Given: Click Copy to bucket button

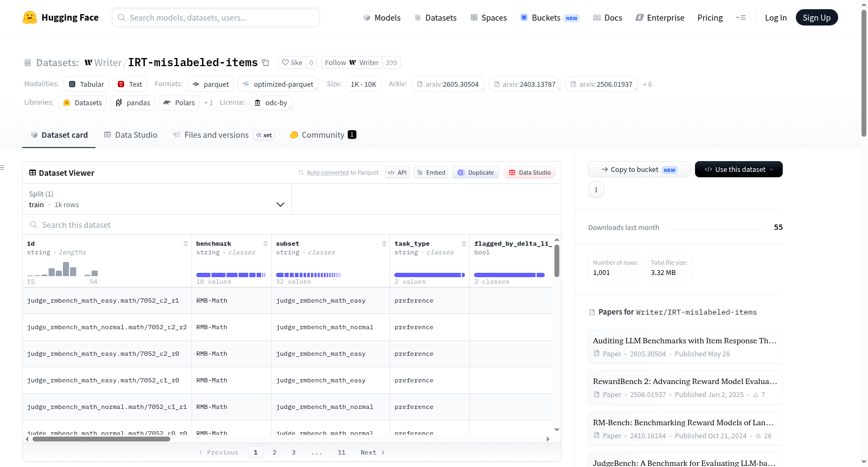Looking at the screenshot, I should (x=639, y=169).
